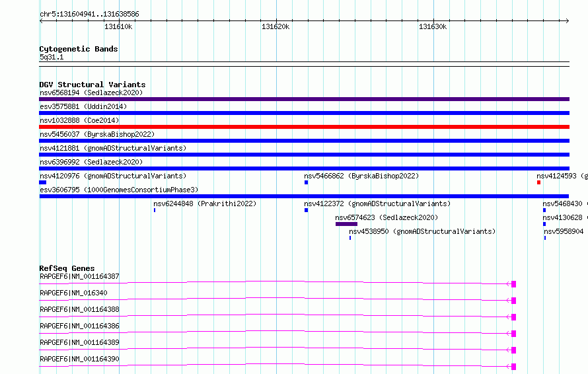The height and width of the screenshot is (374, 588).
Task: Click the RefSeq Genes track title
Action: pyautogui.click(x=67, y=268)
